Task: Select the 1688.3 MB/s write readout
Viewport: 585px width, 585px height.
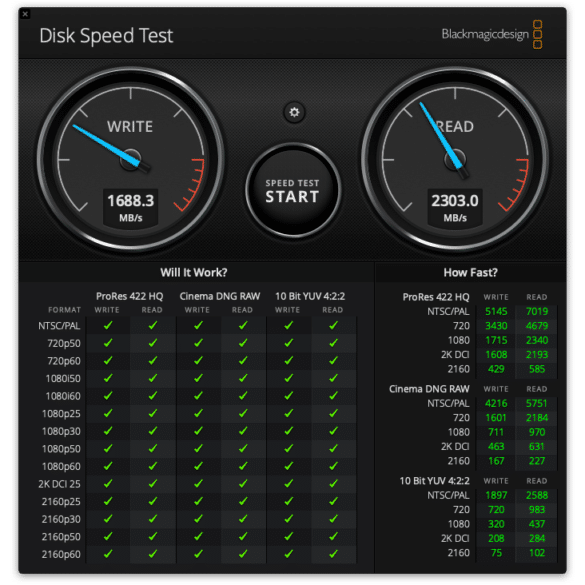Action: click(131, 207)
